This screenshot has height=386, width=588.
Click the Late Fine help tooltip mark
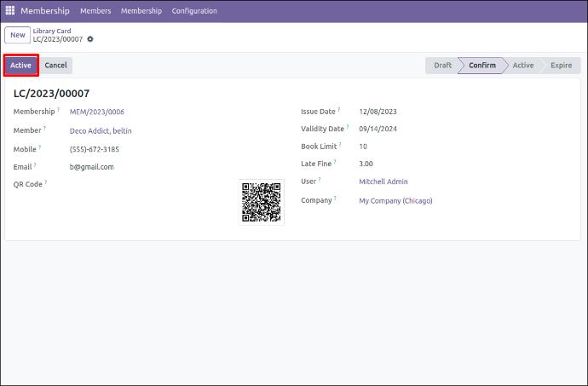[x=335, y=162]
